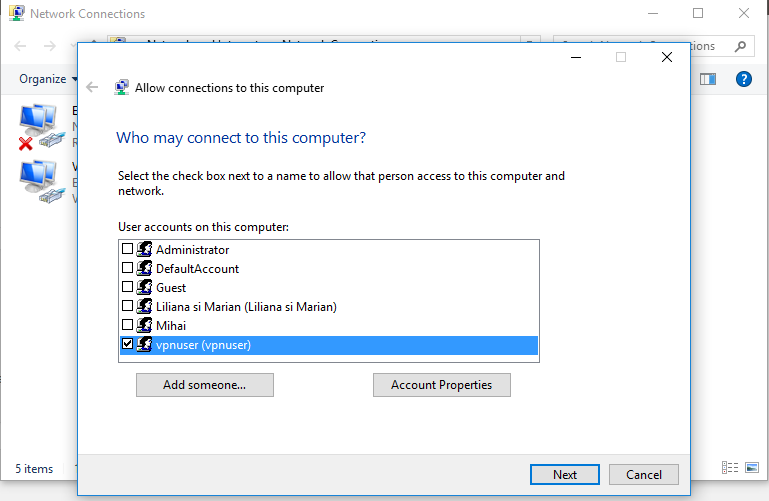The image size is (769, 501).
Task: Go back using the wizard back arrow
Action: [92, 88]
